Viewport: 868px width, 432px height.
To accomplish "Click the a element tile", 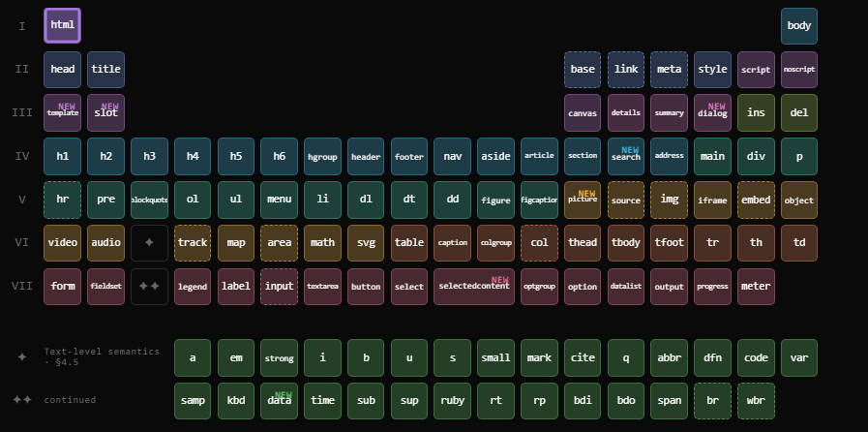I will [193, 357].
